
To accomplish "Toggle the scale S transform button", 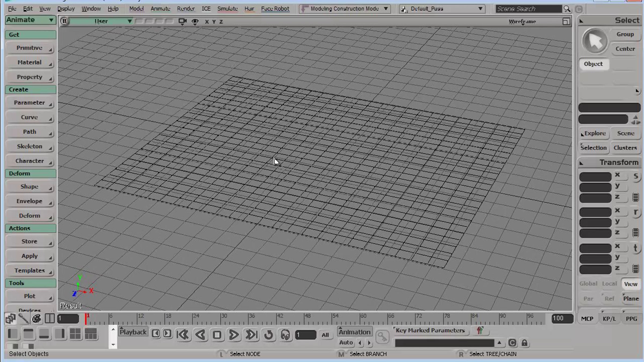I will click(x=635, y=176).
